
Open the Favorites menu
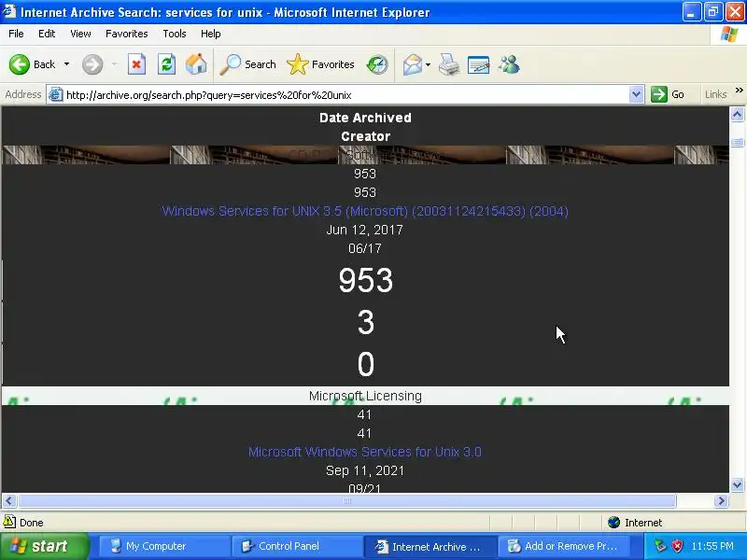click(x=127, y=34)
